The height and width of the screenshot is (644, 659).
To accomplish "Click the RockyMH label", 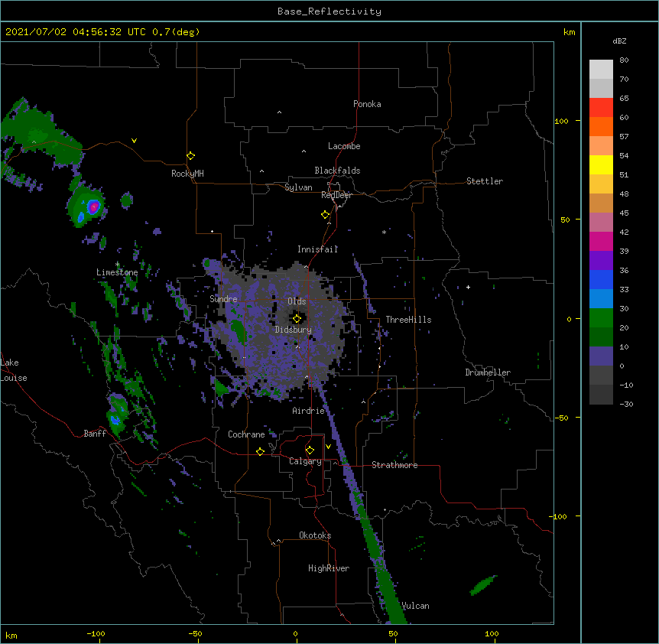I will [x=187, y=174].
